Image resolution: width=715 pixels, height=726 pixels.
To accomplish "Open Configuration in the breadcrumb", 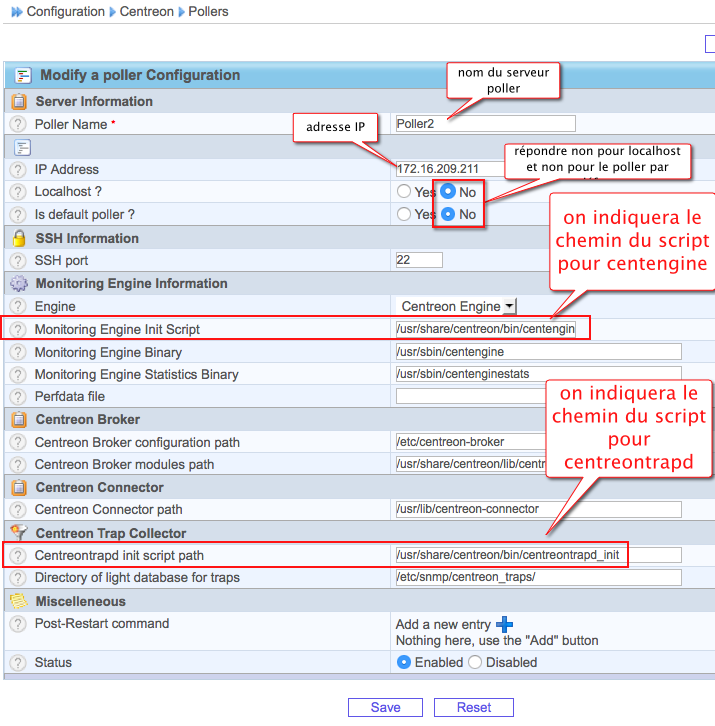I will [65, 12].
